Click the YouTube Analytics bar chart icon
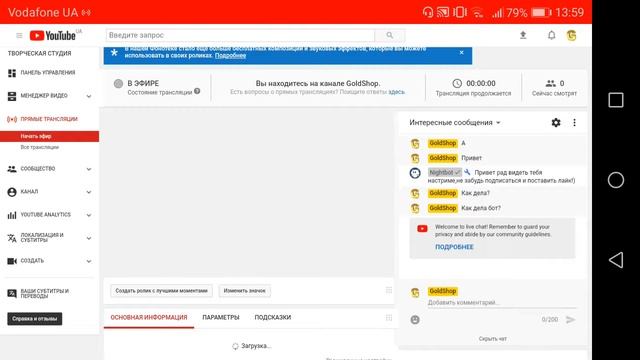The height and width of the screenshot is (360, 640). coord(12,215)
